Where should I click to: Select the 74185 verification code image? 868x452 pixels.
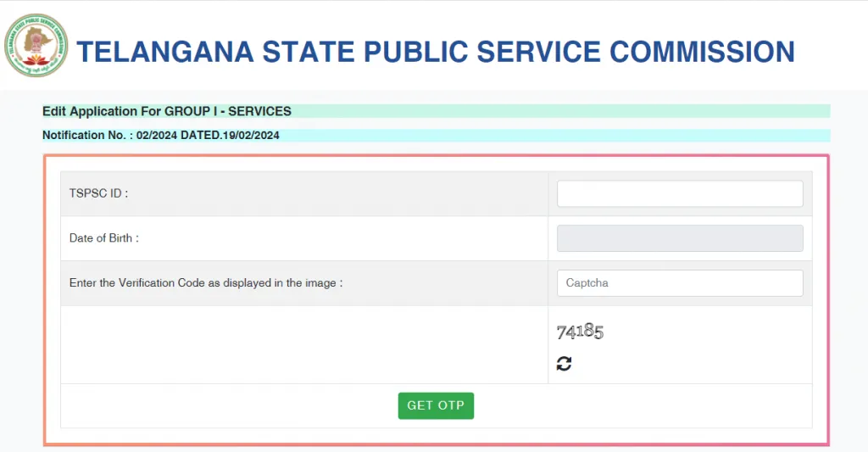(580, 332)
